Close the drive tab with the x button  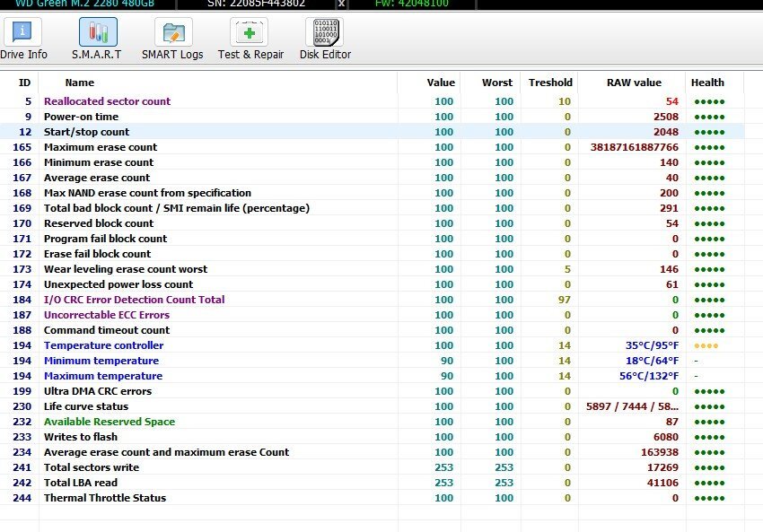click(x=341, y=4)
